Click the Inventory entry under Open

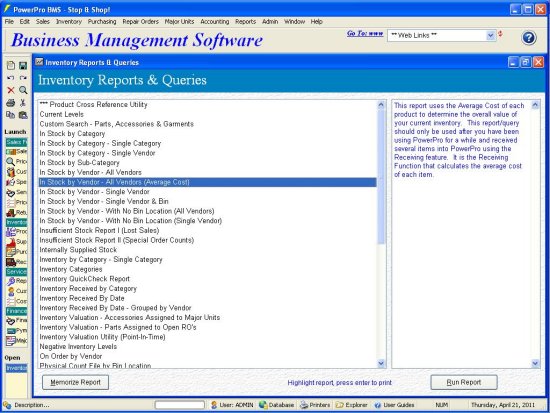click(16, 368)
